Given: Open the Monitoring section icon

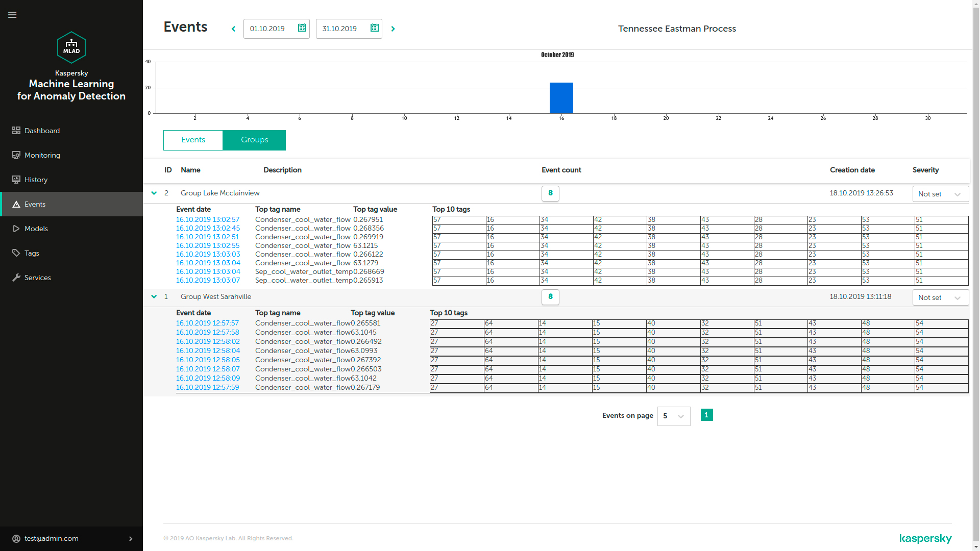Looking at the screenshot, I should tap(16, 155).
